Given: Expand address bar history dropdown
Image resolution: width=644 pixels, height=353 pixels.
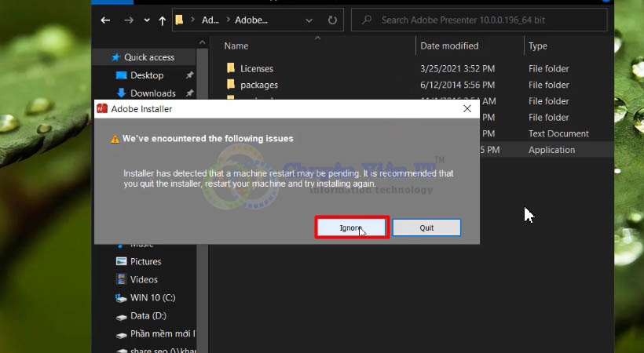Looking at the screenshot, I should point(309,20).
